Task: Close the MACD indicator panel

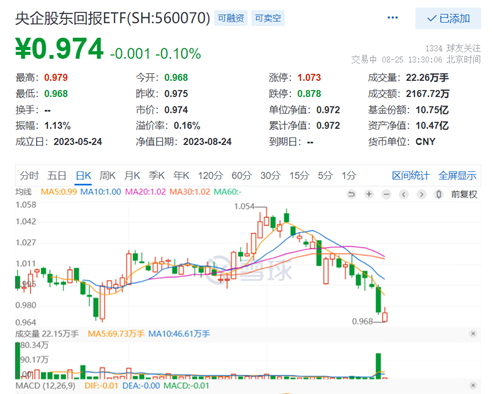Action: coord(473,386)
